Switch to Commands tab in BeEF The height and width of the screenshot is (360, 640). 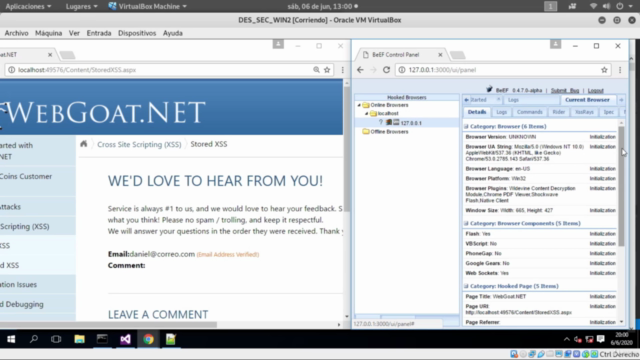[529, 112]
